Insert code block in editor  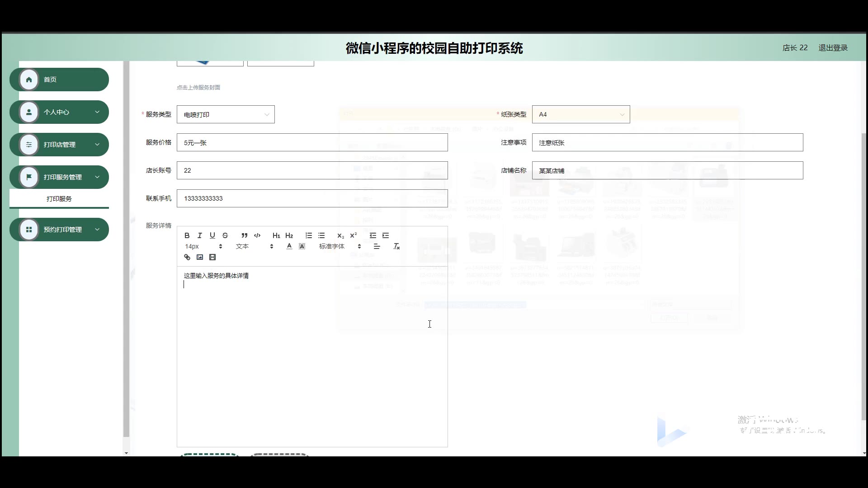[x=257, y=235]
